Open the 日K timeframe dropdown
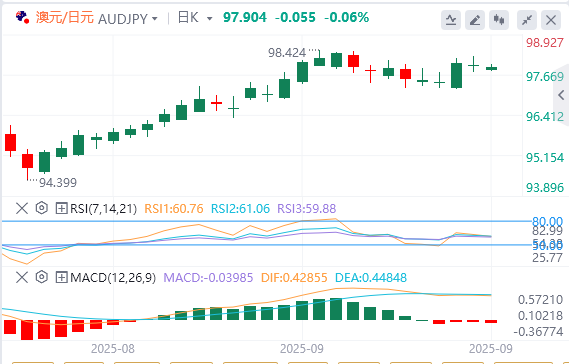 coord(195,17)
